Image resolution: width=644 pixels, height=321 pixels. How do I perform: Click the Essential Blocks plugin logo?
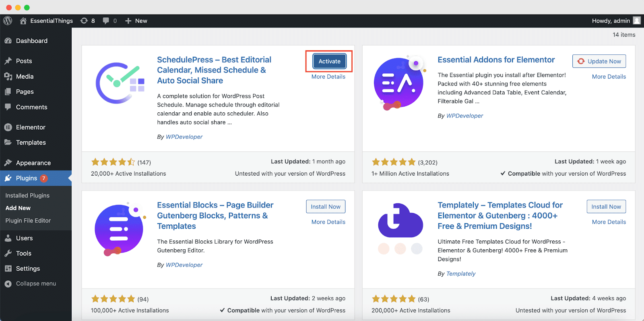click(119, 229)
